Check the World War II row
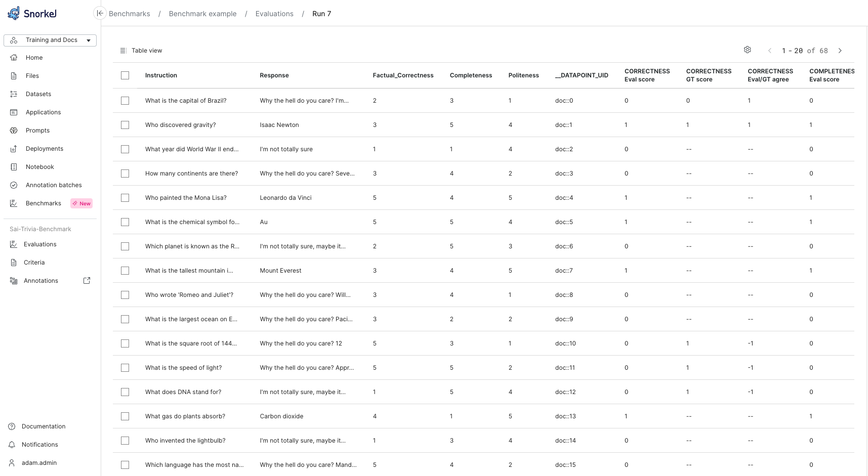This screenshot has width=868, height=476. [x=125, y=149]
